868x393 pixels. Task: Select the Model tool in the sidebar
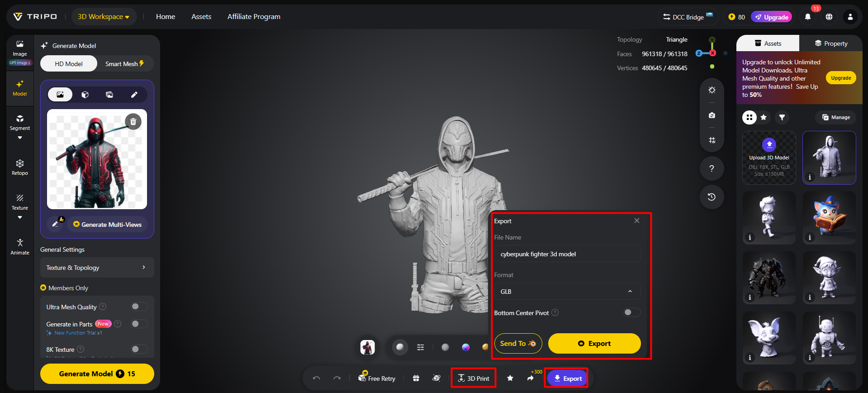20,88
